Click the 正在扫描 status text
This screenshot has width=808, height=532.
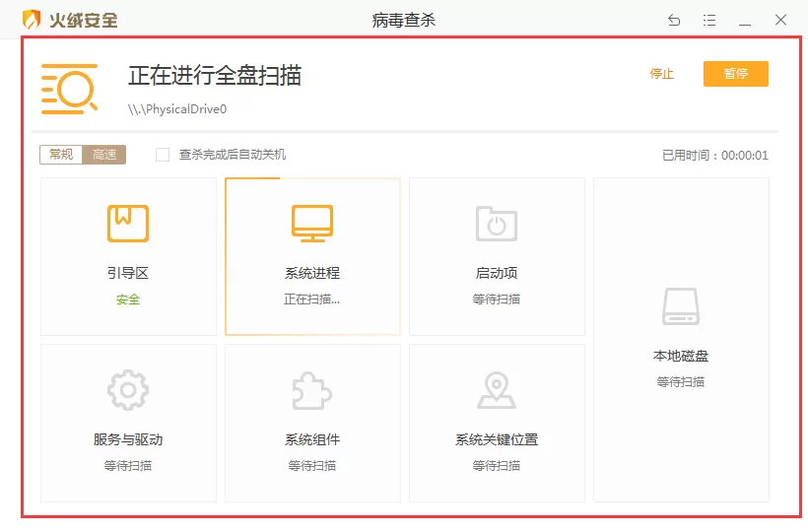(311, 299)
